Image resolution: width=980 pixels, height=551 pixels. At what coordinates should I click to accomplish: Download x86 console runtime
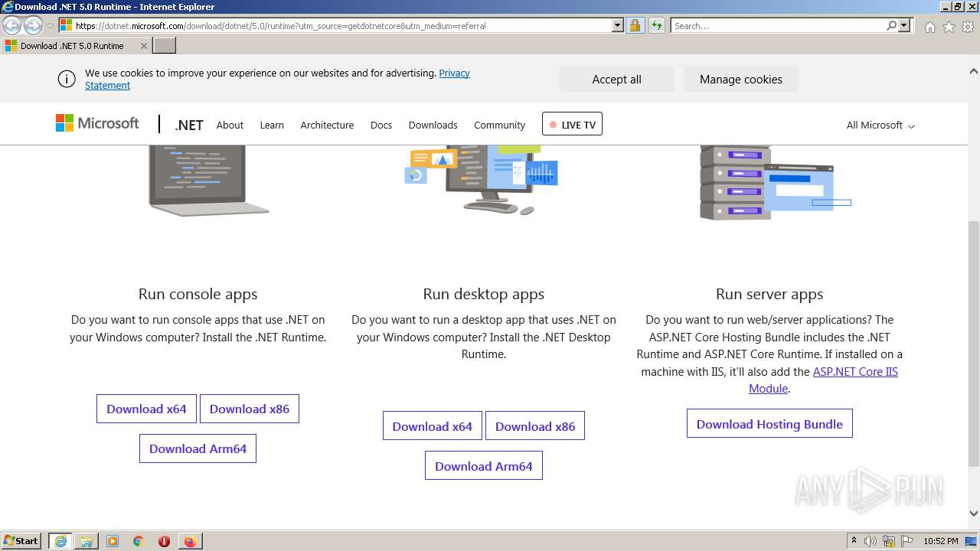pos(250,409)
